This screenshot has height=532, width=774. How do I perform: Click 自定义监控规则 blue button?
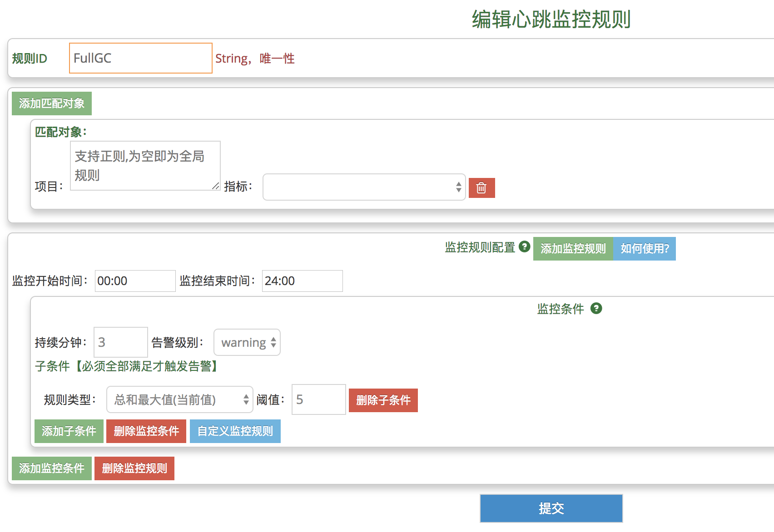click(x=235, y=431)
